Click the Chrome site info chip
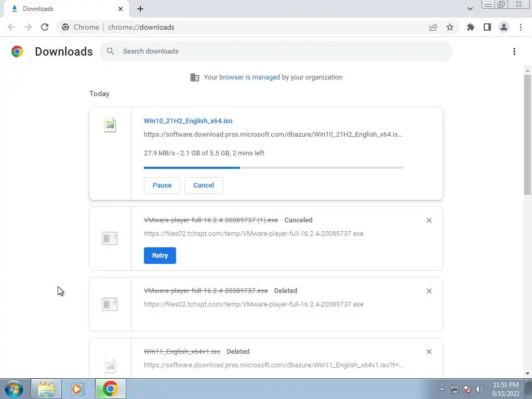Viewport: 532px width, 399px height. click(x=81, y=27)
